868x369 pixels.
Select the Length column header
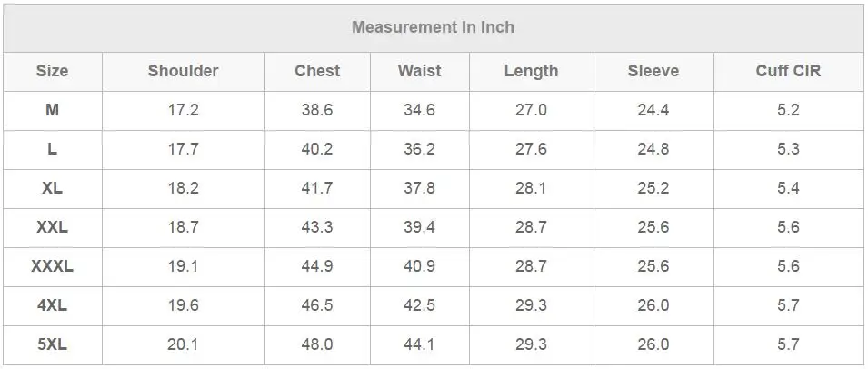tap(532, 71)
